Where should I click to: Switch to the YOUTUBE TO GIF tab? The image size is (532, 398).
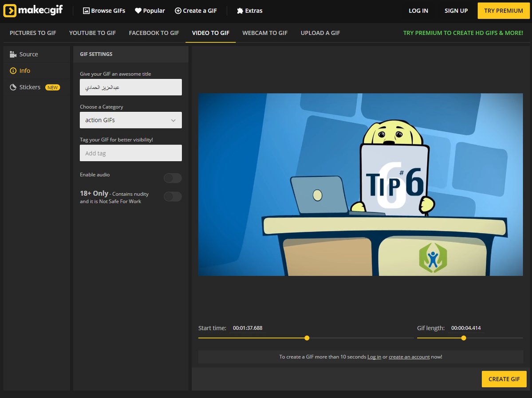coord(92,33)
